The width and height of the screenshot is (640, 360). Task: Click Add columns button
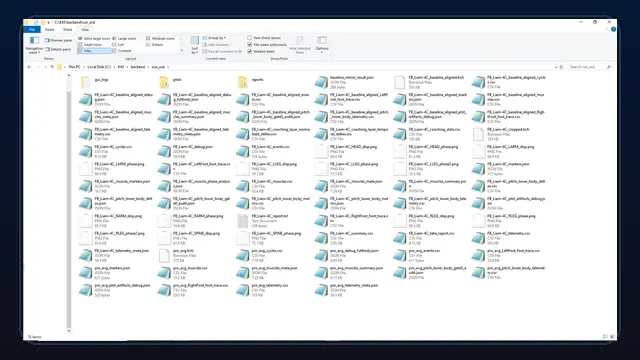(x=217, y=44)
